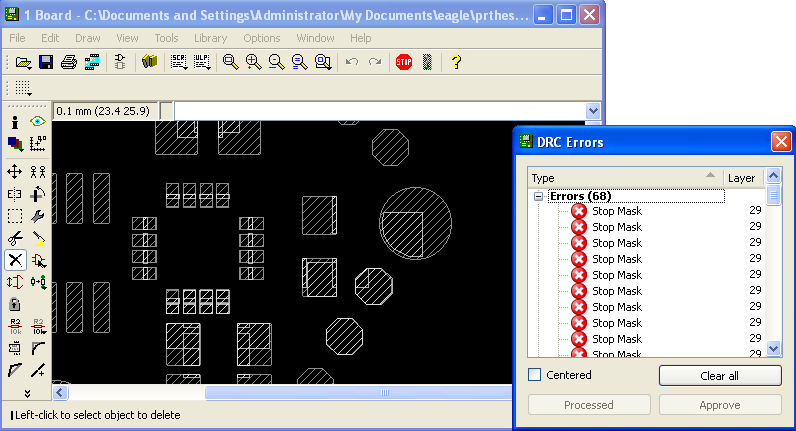The width and height of the screenshot is (796, 431).
Task: Open the Display layers tool
Action: pos(15,144)
